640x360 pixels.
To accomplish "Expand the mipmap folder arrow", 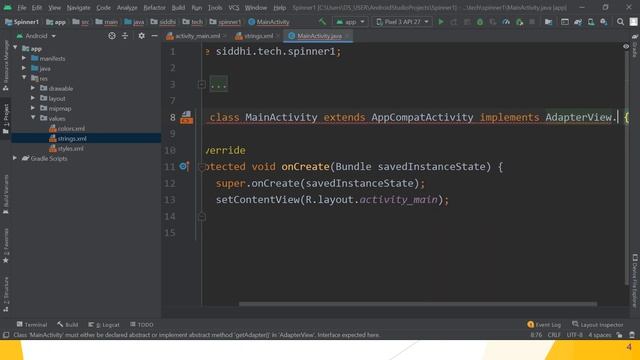I will (33, 108).
